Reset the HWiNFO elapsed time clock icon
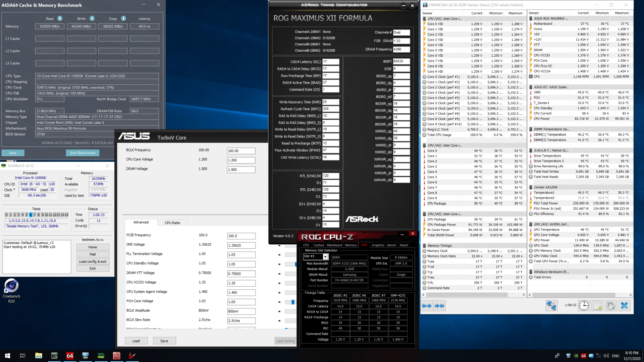 click(584, 306)
